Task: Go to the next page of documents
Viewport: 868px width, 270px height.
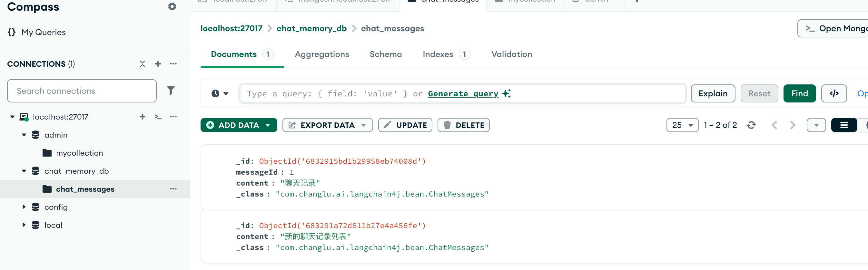Action: coord(793,125)
